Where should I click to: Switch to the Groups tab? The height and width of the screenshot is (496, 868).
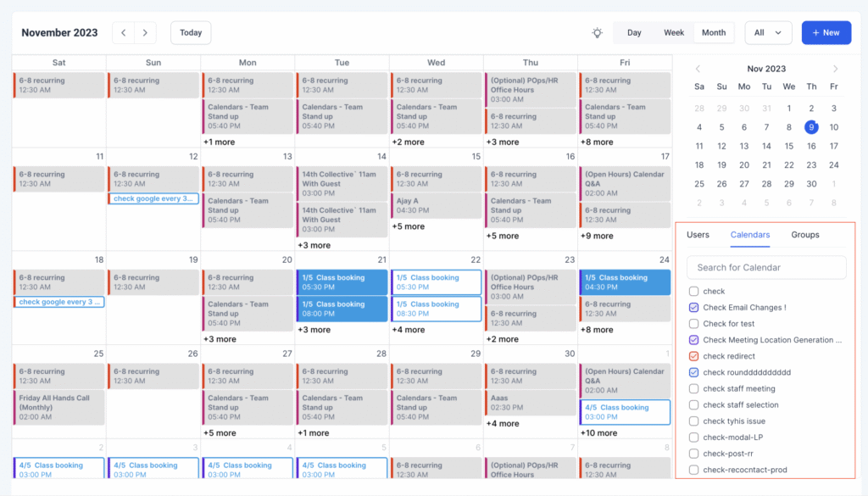click(x=804, y=235)
